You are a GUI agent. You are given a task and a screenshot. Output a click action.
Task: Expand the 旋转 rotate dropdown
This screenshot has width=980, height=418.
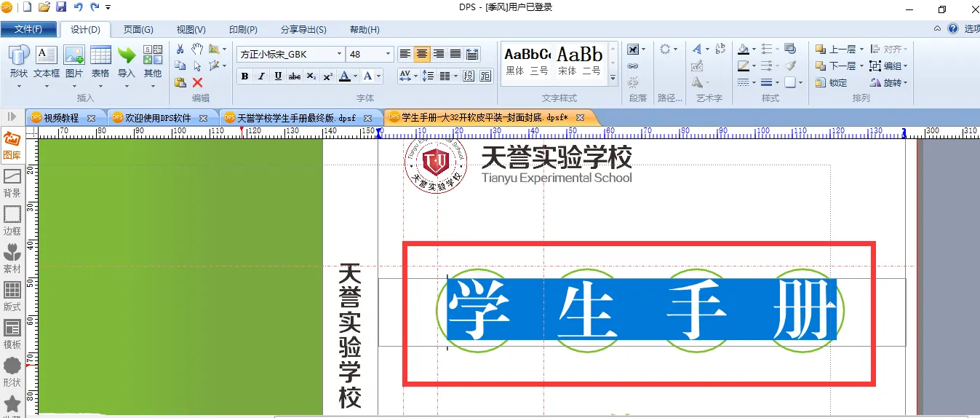pos(906,82)
